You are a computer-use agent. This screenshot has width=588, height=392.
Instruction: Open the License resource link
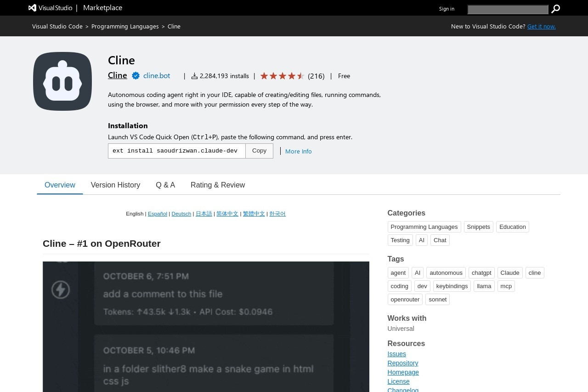(x=398, y=381)
